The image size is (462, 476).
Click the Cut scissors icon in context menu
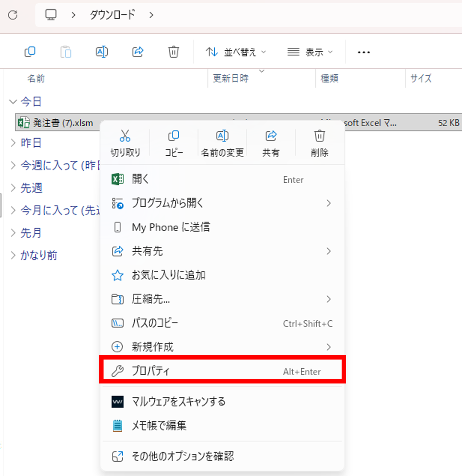click(x=125, y=136)
